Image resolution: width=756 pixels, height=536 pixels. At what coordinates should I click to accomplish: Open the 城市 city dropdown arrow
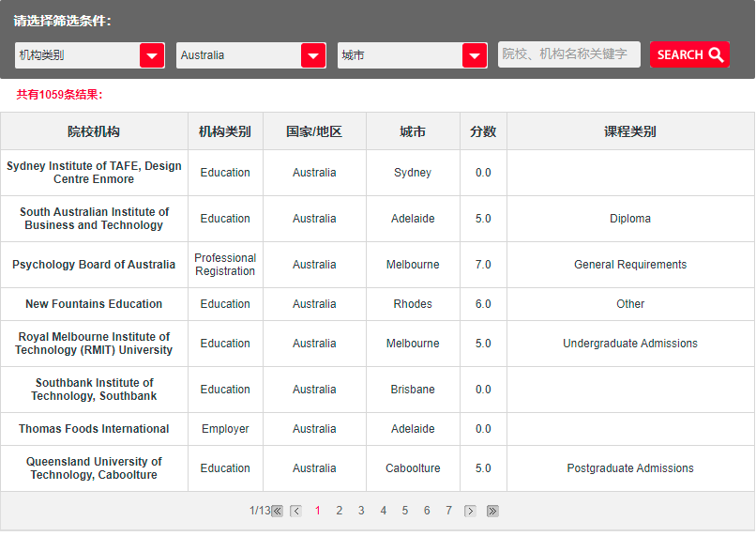click(x=475, y=55)
